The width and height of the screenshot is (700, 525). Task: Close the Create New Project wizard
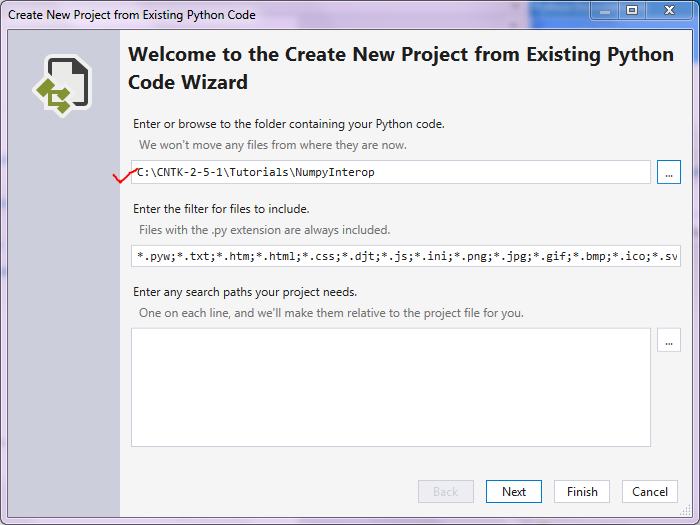(668, 10)
